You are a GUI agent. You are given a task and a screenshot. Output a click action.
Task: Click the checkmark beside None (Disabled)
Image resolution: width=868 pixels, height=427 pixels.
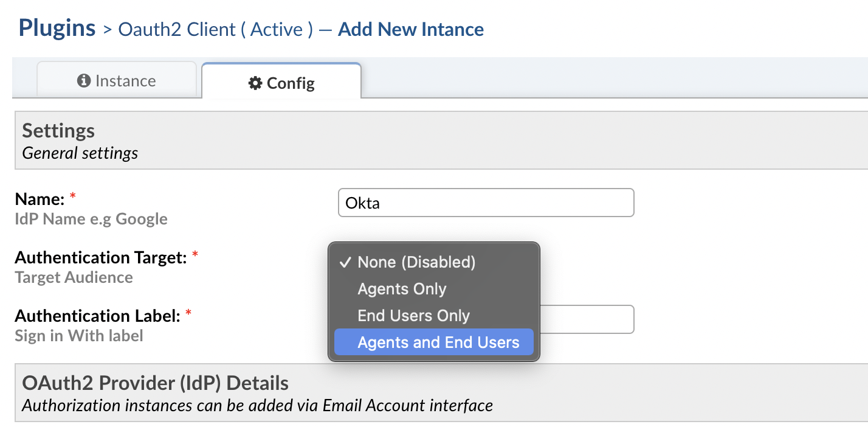[x=346, y=262]
